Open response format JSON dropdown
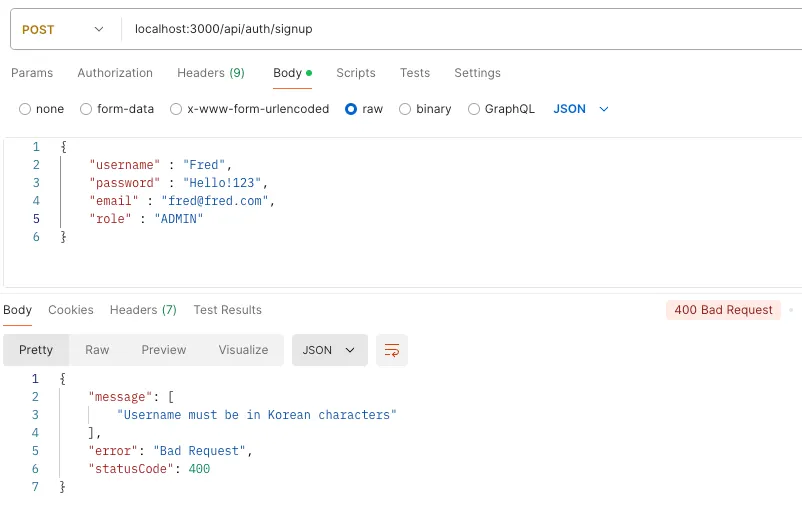 pos(329,350)
